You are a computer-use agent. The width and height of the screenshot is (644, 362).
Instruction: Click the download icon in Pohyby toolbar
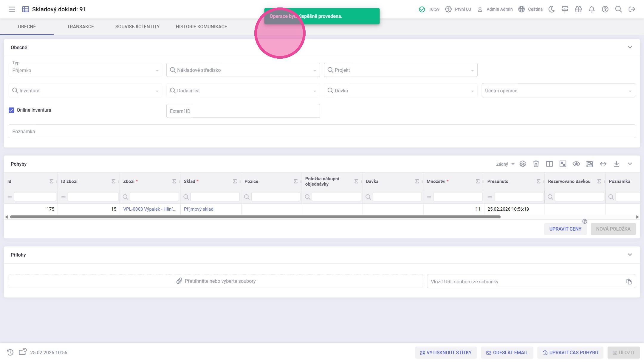(x=616, y=164)
